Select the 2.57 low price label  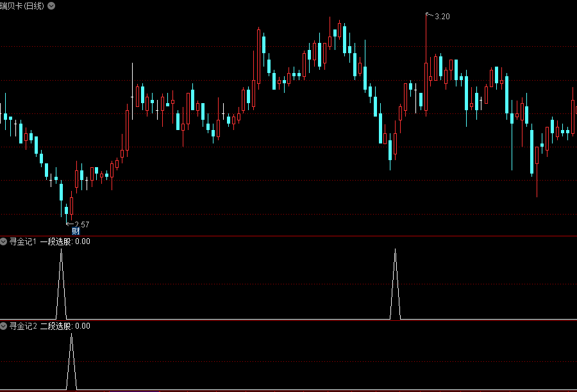click(81, 224)
